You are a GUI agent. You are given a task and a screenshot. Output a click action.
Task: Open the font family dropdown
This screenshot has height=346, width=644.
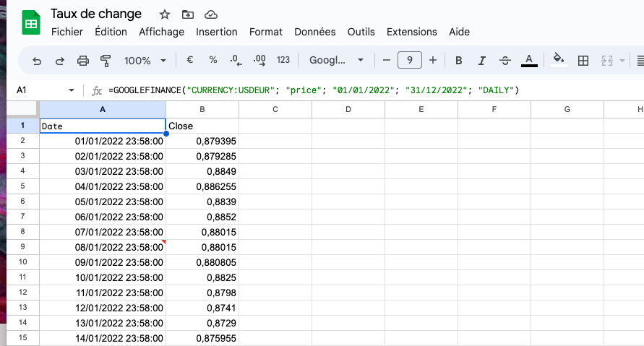[336, 61]
